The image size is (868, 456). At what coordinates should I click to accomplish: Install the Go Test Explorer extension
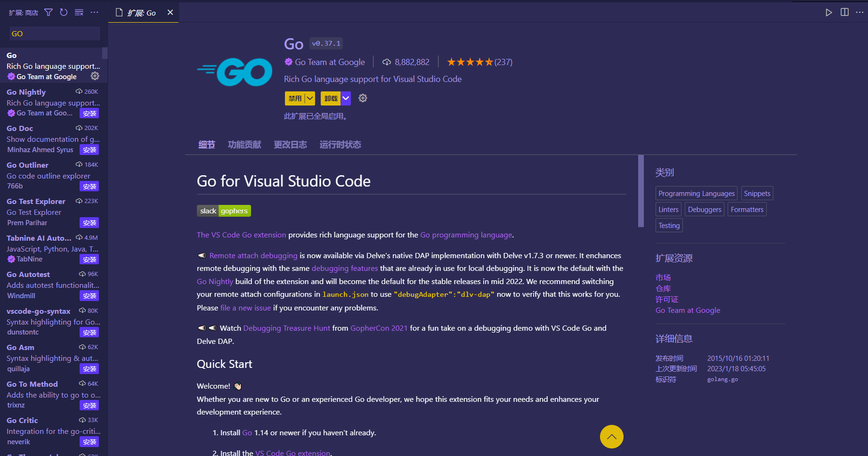tap(89, 223)
